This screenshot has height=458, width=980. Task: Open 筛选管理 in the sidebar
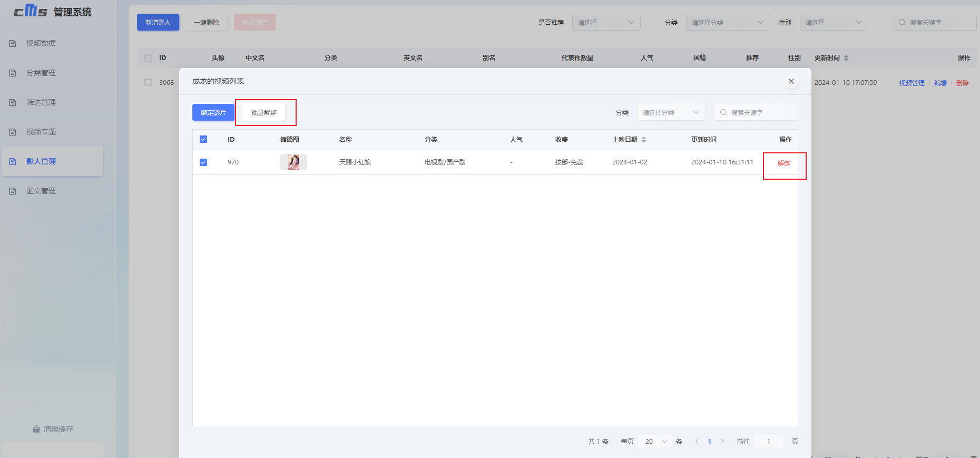tap(53, 102)
